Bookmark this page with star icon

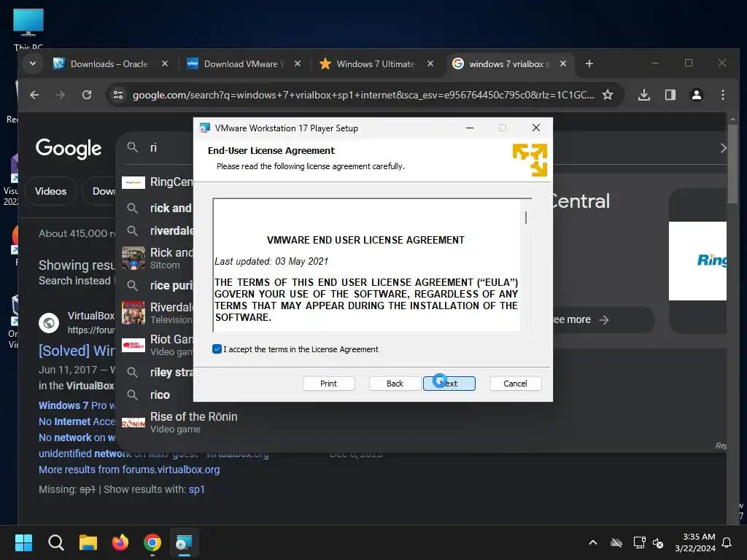608,95
